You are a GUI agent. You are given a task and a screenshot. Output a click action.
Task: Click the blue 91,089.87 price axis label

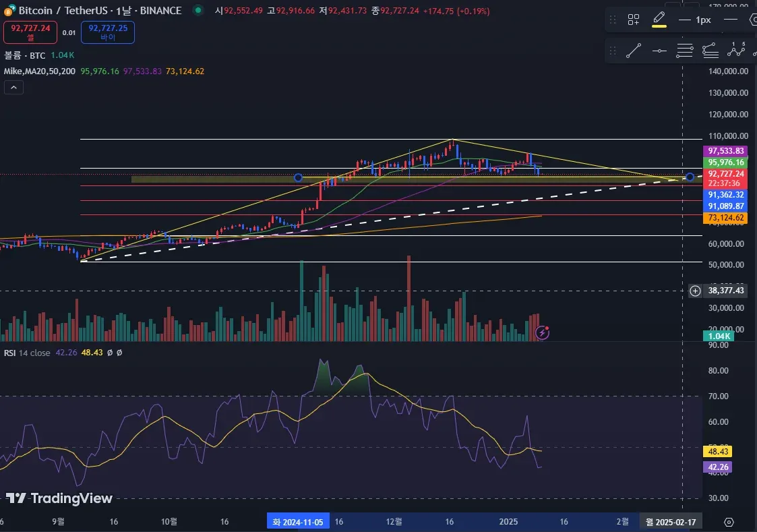coord(725,206)
